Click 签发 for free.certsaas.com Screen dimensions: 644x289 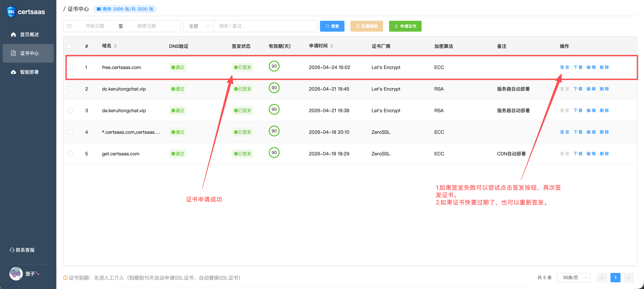click(565, 67)
